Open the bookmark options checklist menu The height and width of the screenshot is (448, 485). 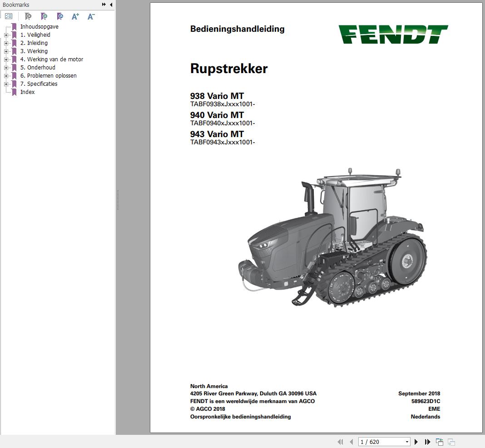pyautogui.click(x=9, y=16)
